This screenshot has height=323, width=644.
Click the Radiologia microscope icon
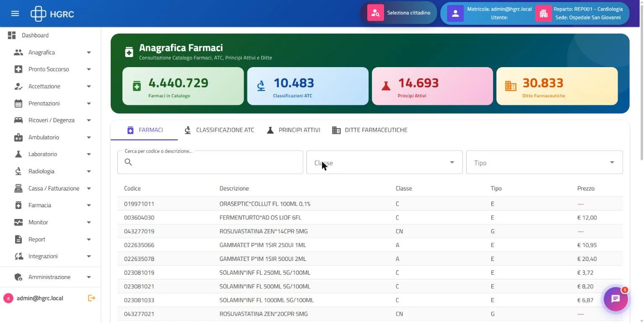[x=18, y=171]
